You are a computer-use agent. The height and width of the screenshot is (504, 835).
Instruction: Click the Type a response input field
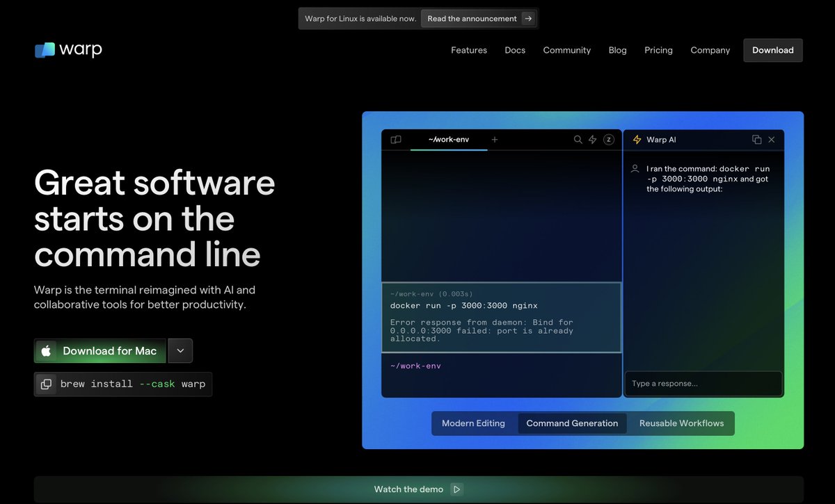[703, 384]
